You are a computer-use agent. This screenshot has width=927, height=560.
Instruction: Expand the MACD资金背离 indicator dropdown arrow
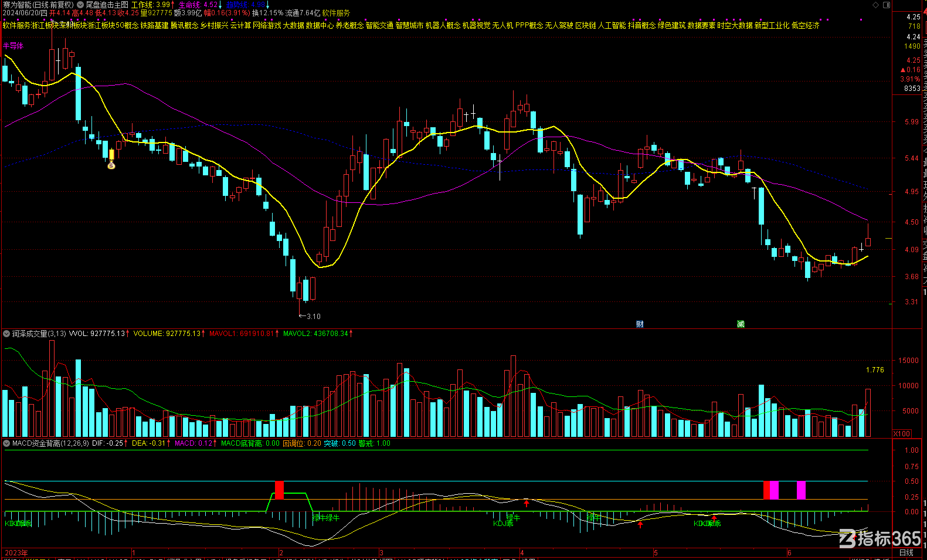click(6, 443)
